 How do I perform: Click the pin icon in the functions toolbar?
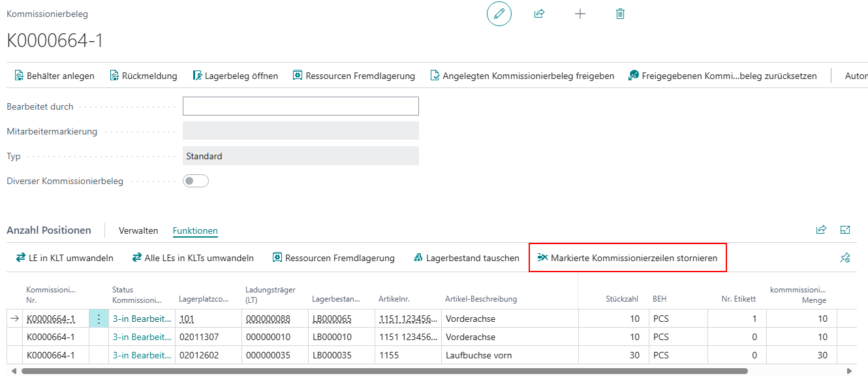[x=845, y=258]
